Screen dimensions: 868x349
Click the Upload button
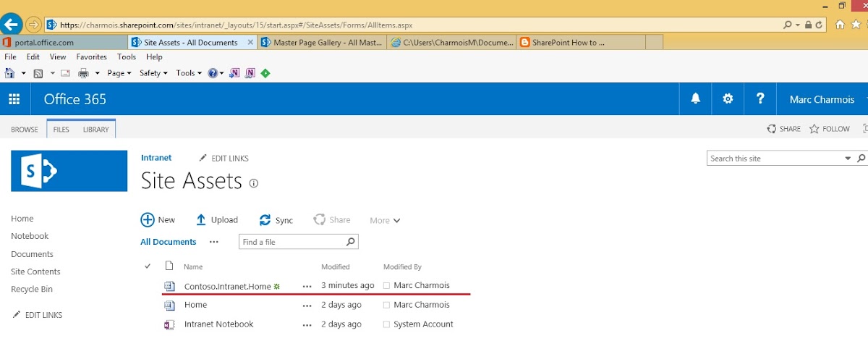pyautogui.click(x=216, y=220)
